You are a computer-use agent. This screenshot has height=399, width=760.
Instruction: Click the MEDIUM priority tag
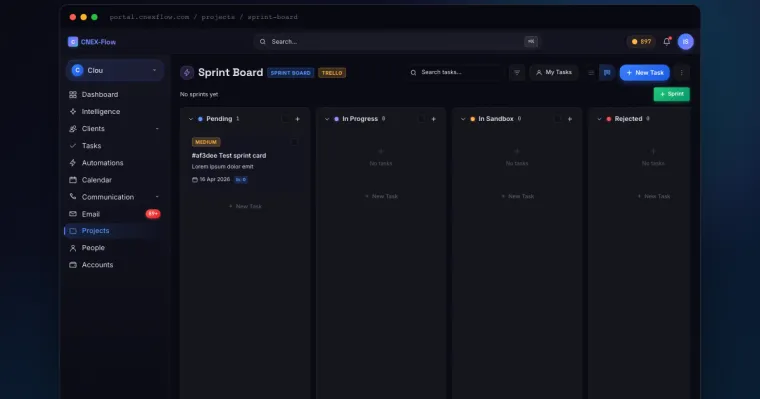pos(206,142)
